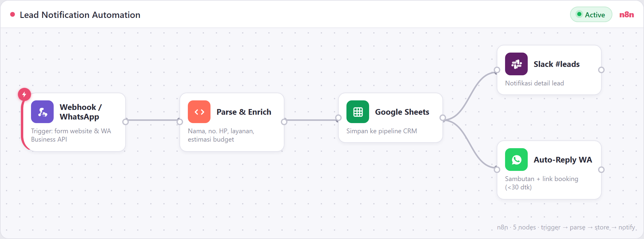The image size is (644, 239).
Task: Click the Google Sheets input connector
Action: 338,118
